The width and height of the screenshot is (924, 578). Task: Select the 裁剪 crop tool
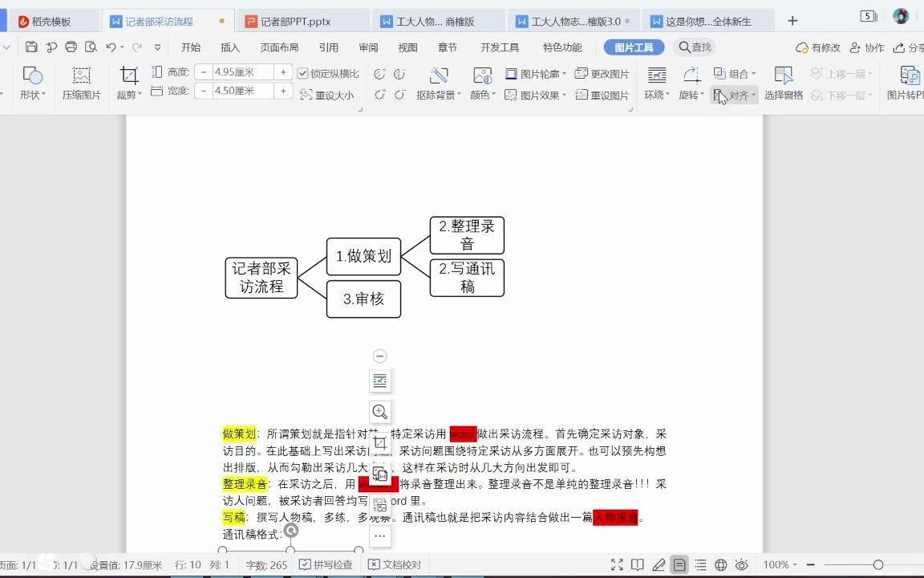point(128,83)
